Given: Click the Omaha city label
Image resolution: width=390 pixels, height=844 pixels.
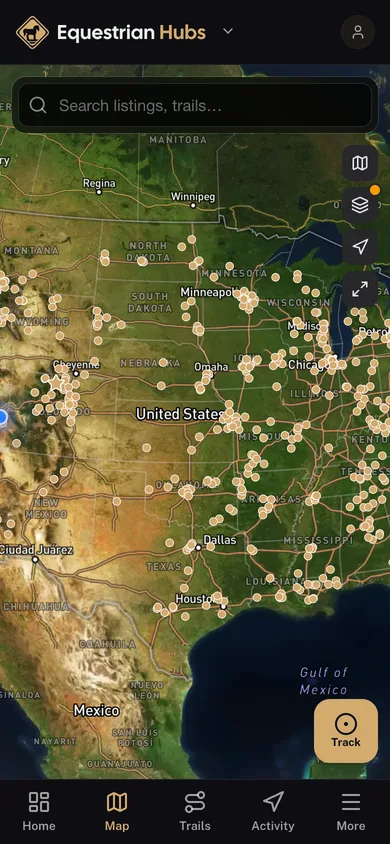Looking at the screenshot, I should (x=211, y=367).
